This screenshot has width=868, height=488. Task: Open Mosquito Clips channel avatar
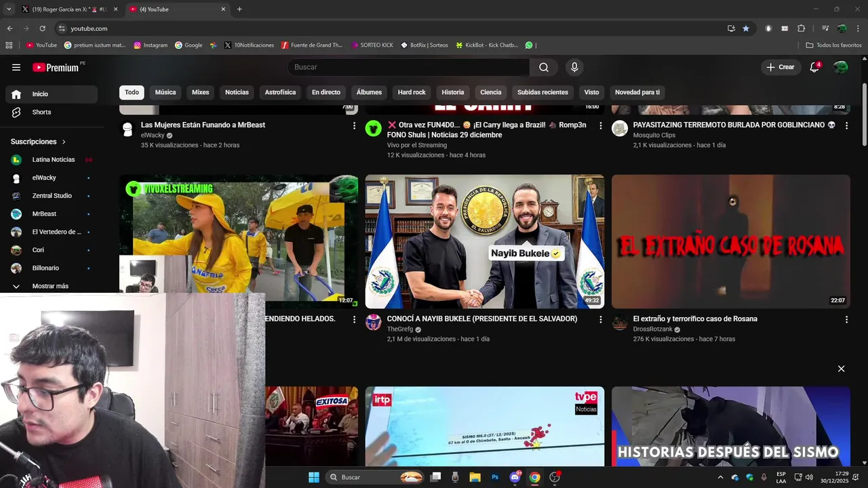[620, 128]
